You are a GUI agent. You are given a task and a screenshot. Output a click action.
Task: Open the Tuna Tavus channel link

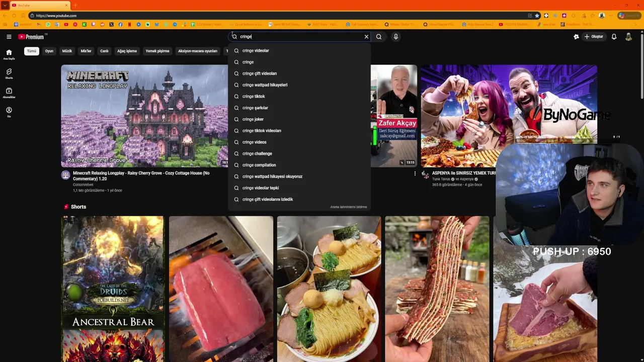pyautogui.click(x=441, y=179)
